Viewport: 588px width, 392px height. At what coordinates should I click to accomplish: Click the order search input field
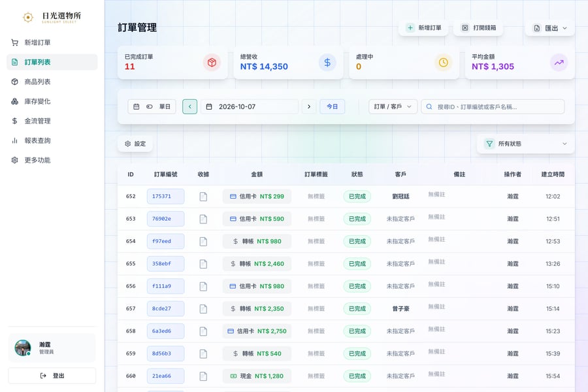[493, 106]
